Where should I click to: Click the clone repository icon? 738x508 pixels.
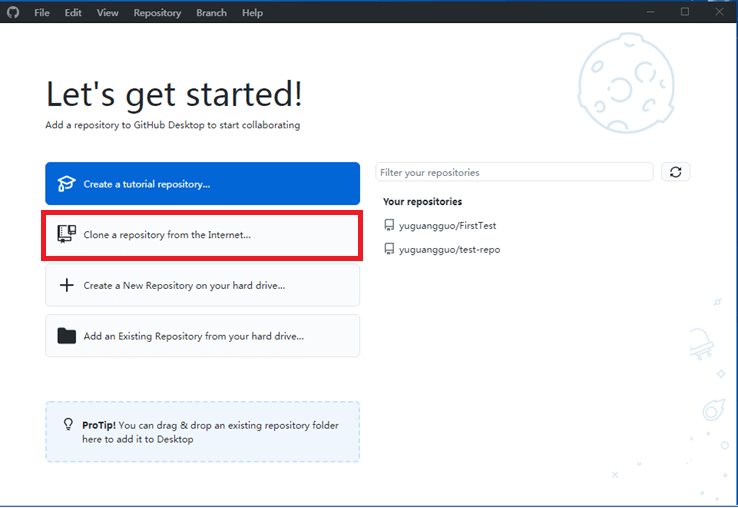[66, 234]
